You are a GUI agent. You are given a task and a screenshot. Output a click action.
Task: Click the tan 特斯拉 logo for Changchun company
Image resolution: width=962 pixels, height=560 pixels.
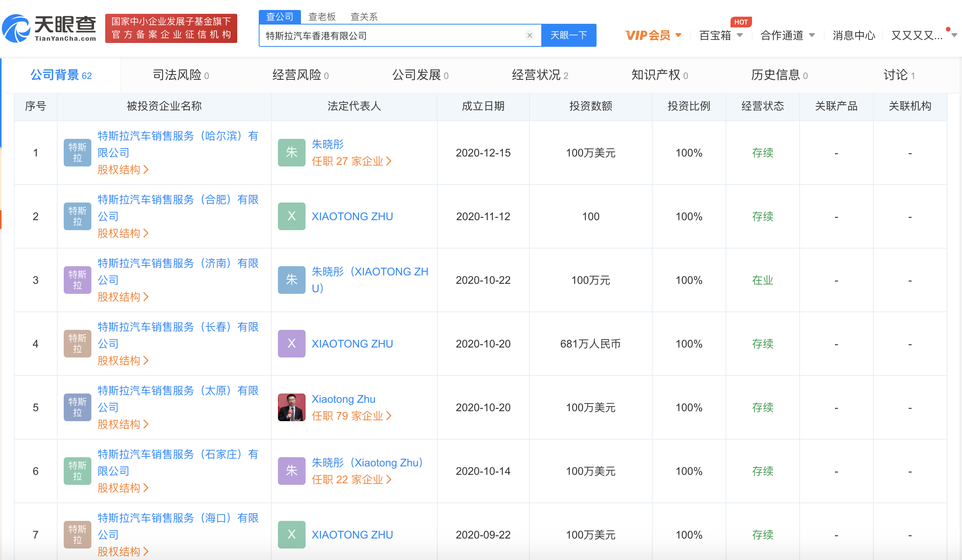pos(77,344)
